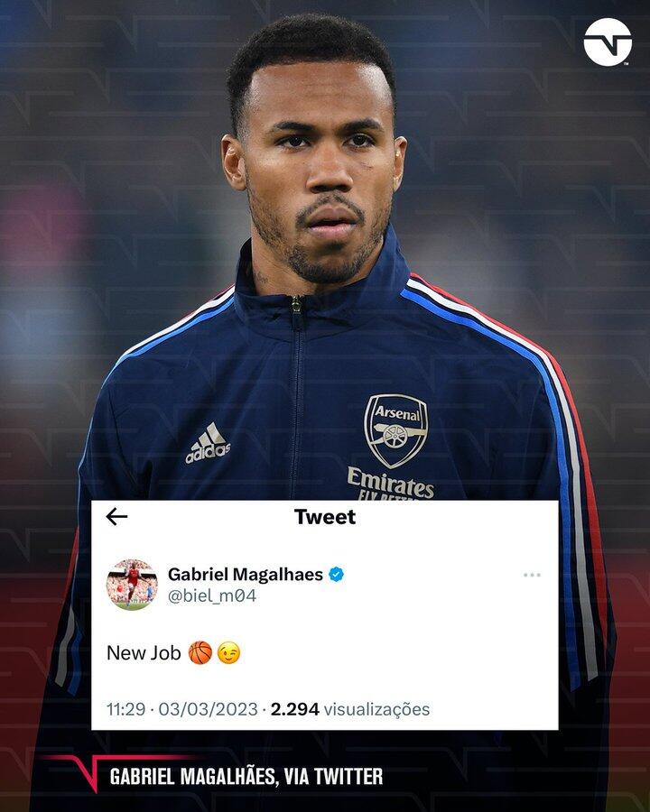Viewport: 650px width, 812px height.
Task: Click the winking face emoji
Action: [x=228, y=652]
